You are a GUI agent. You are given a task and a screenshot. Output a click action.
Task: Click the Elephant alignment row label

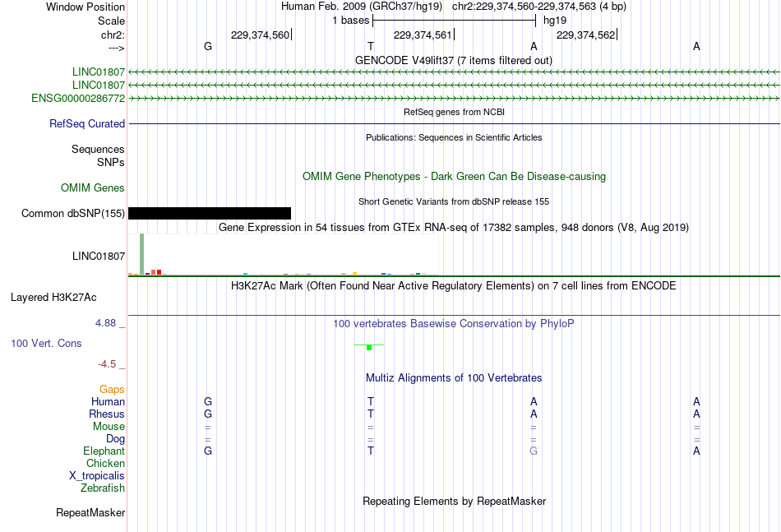[104, 451]
